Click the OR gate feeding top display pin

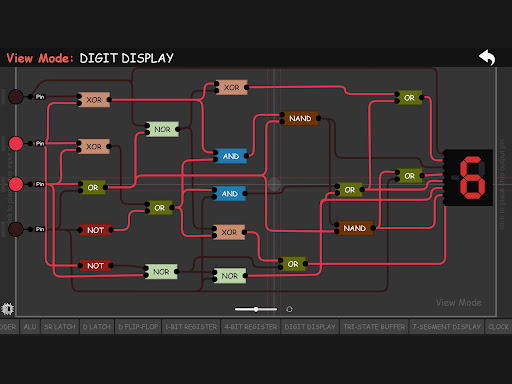[409, 98]
